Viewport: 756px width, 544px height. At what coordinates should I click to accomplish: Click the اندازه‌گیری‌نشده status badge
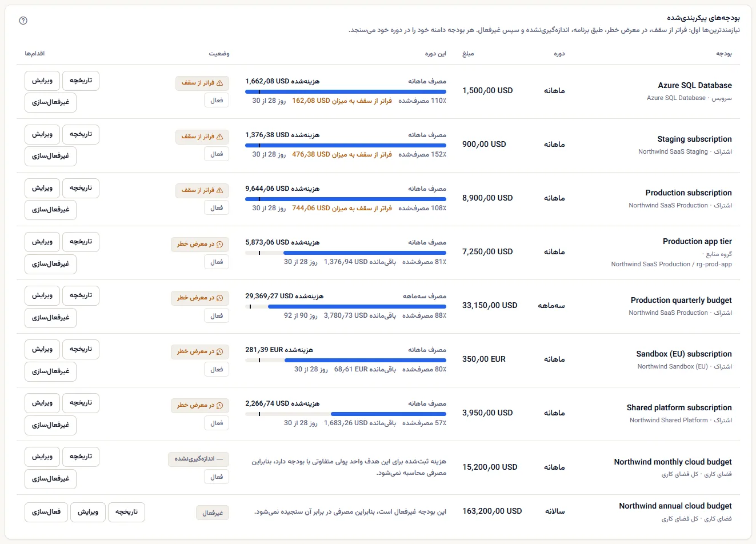[x=198, y=459]
